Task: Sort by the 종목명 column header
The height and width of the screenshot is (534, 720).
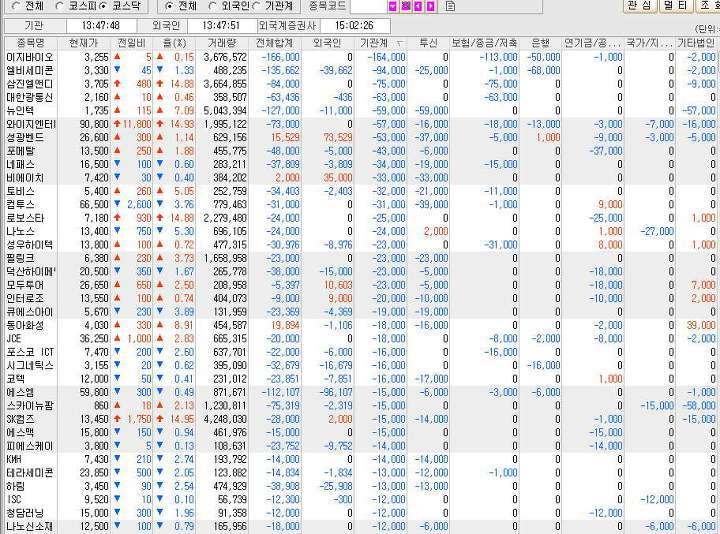Action: 31,43
